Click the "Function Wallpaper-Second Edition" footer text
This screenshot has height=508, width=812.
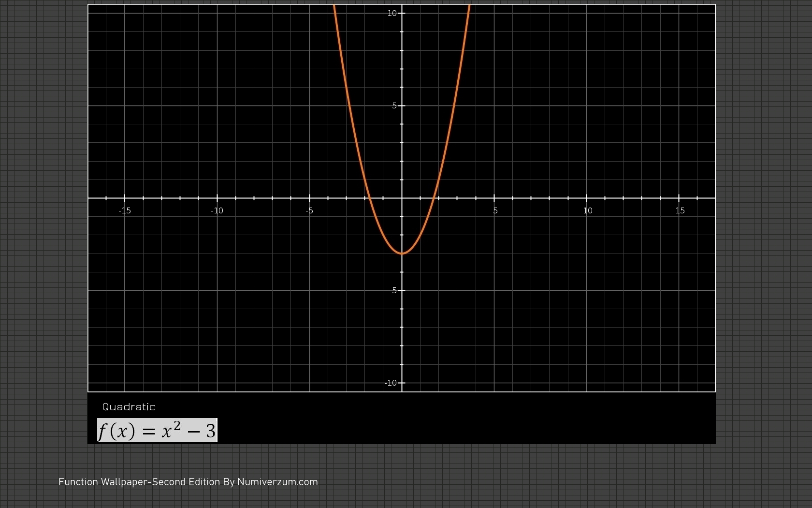(139, 482)
